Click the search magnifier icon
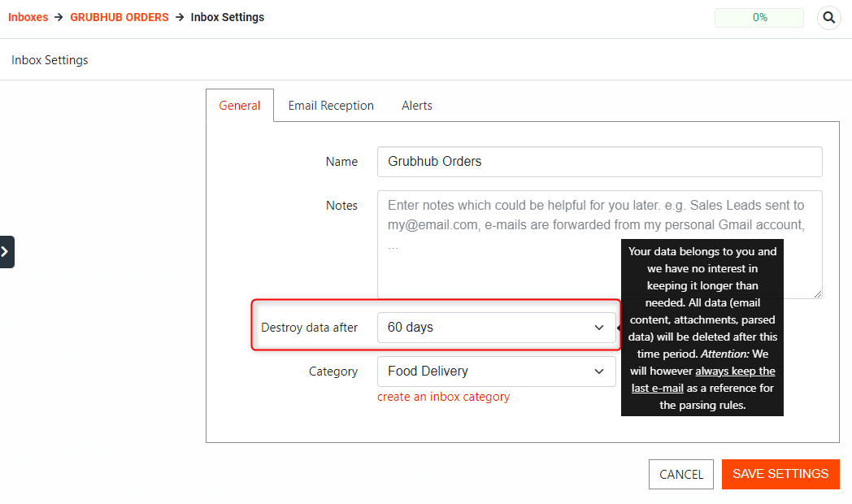 point(828,17)
